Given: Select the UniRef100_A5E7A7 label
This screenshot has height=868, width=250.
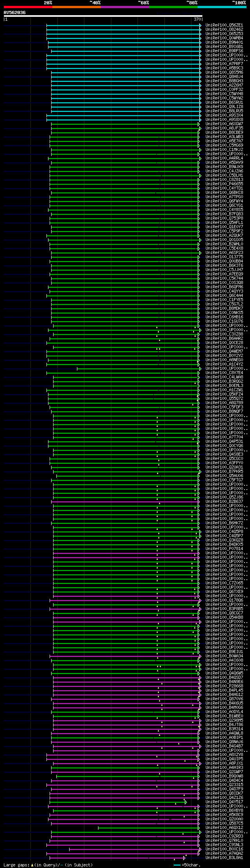Looking at the screenshot, I should (224, 141).
